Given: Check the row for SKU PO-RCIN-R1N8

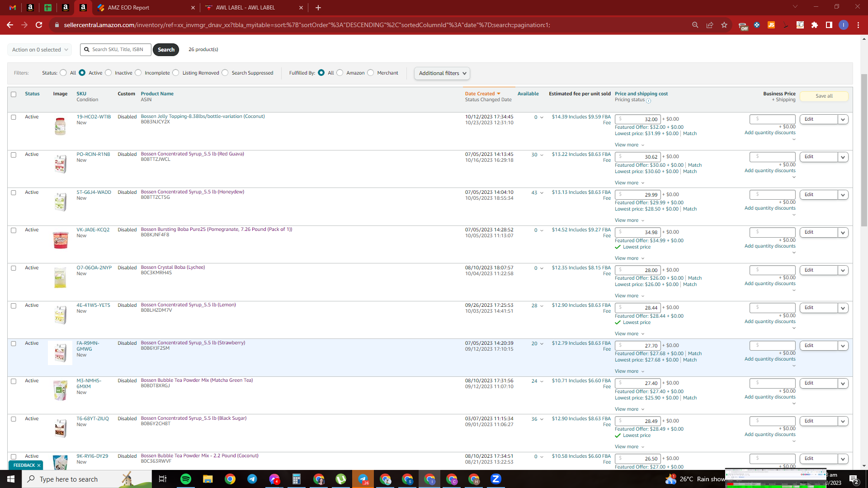Looking at the screenshot, I should (x=14, y=155).
